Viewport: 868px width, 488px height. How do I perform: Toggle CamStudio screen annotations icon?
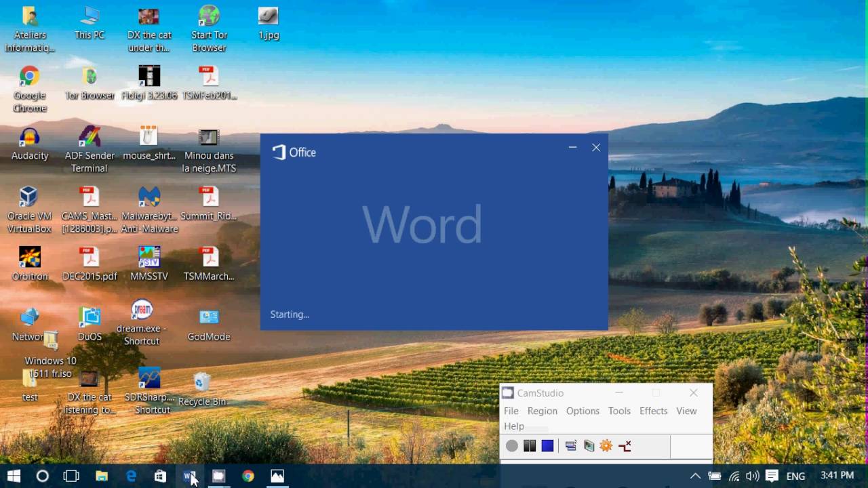coord(571,446)
